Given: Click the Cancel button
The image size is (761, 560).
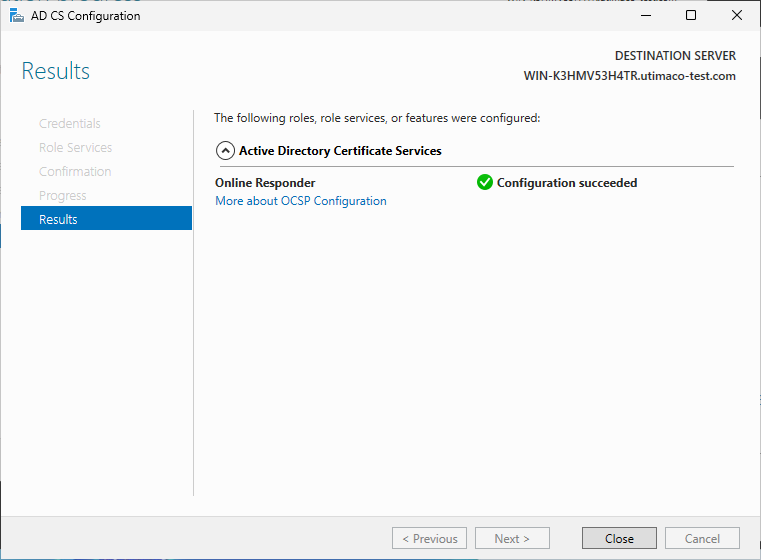Looking at the screenshot, I should 702,538.
